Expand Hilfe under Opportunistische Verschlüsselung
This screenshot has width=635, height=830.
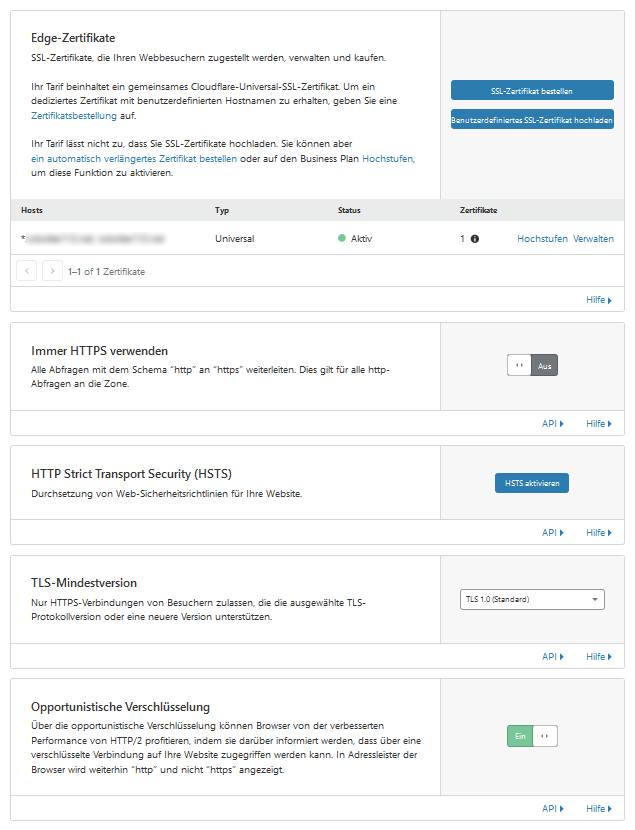click(598, 808)
